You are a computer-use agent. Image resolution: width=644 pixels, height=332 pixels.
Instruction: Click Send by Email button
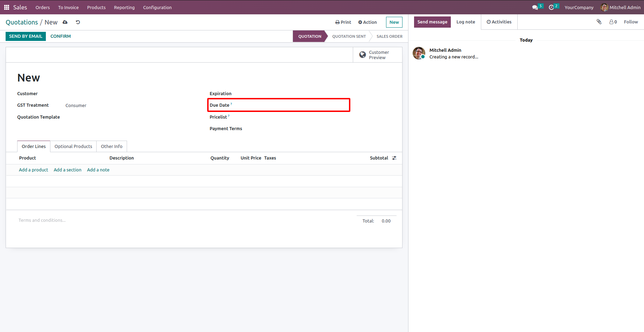26,36
